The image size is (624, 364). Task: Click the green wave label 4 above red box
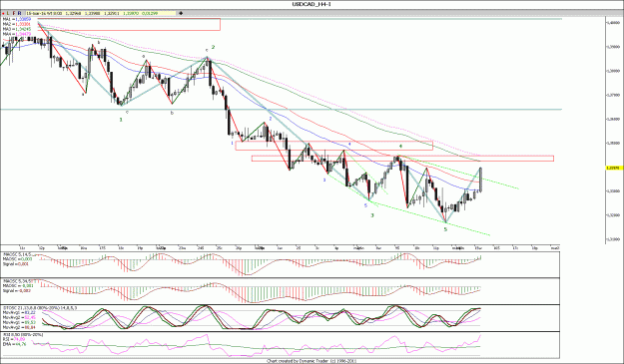pyautogui.click(x=400, y=147)
